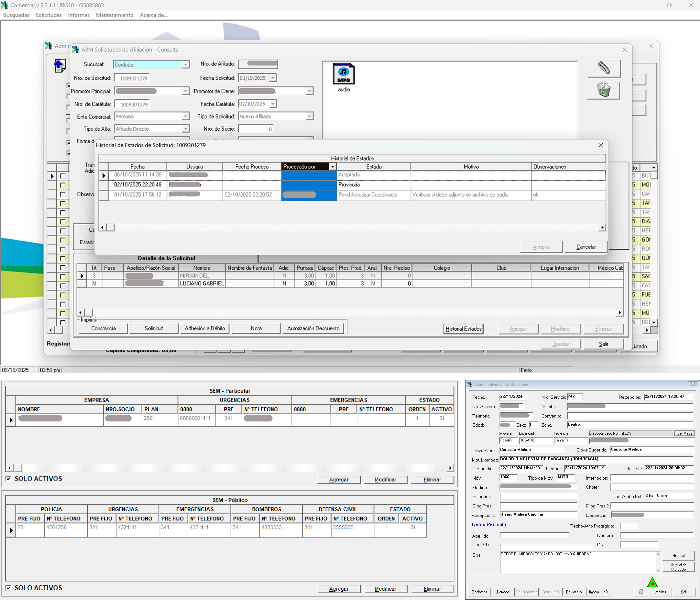The width and height of the screenshot is (700, 600).
Task: Open the Solicitudes menu
Action: (x=49, y=15)
